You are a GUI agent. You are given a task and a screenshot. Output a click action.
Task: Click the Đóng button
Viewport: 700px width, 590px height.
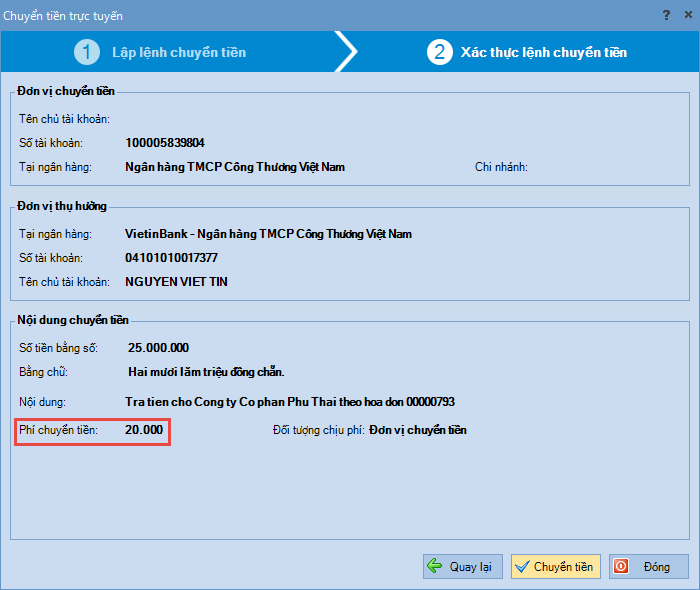click(x=649, y=567)
